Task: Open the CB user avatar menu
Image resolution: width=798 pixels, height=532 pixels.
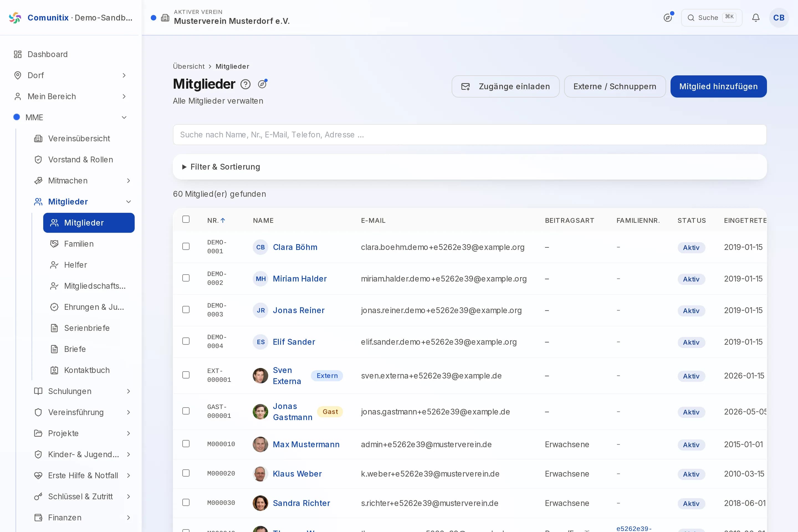Action: pyautogui.click(x=779, y=18)
